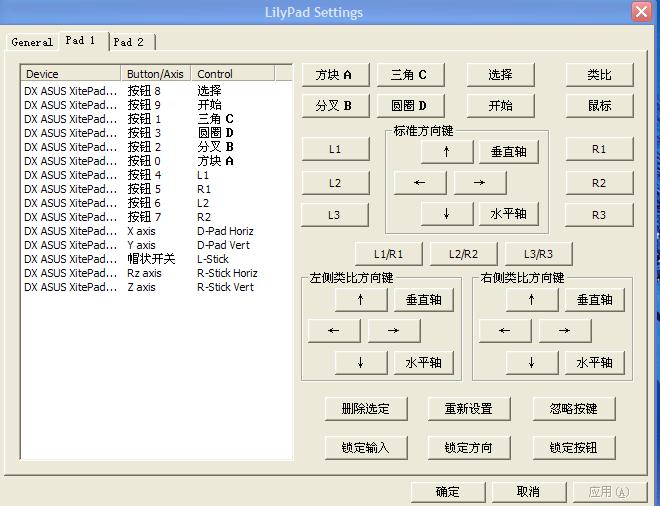Select the 按钮 8 选择 binding row
Image resolution: width=660 pixels, height=506 pixels.
tap(150, 91)
